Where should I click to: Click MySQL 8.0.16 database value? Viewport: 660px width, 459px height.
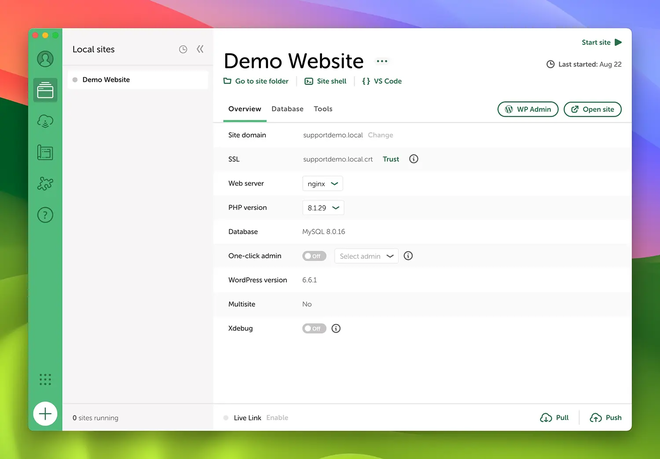[323, 232]
